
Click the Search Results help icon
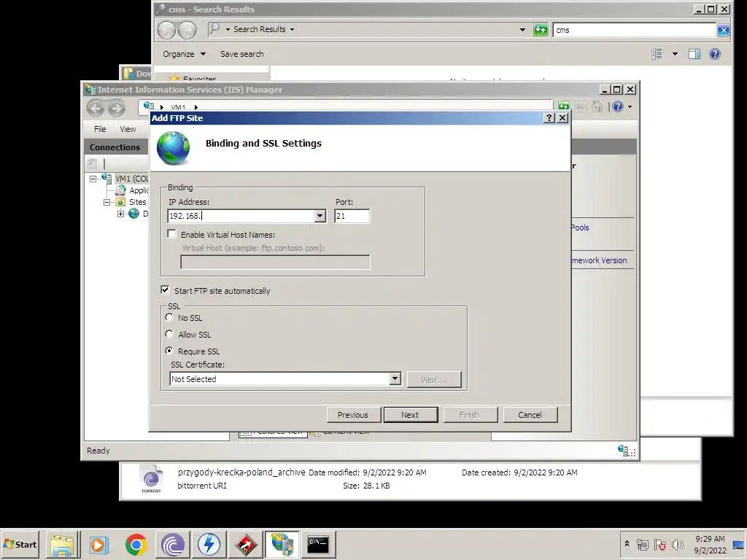coord(715,54)
